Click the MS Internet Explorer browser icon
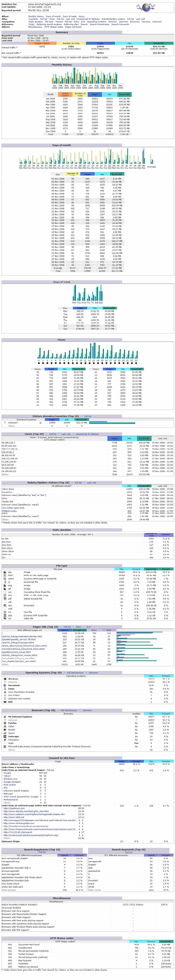 5,717
